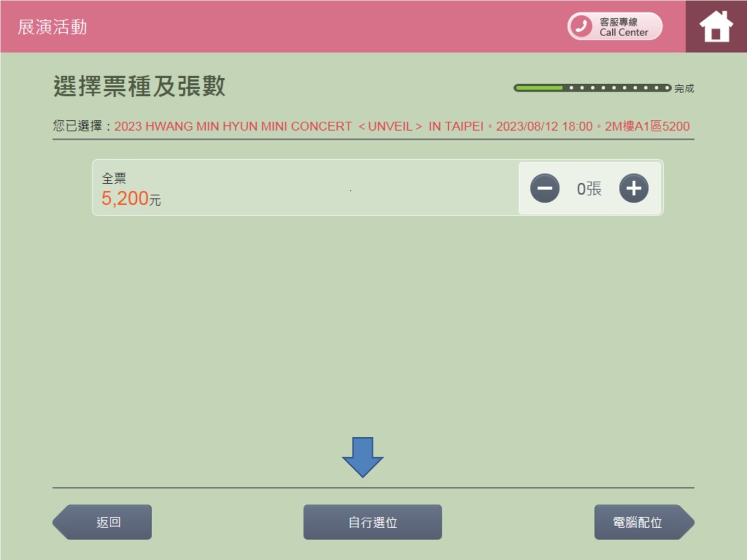The image size is (747, 560).
Task: Click the 5,200元 ticket price
Action: point(131,199)
